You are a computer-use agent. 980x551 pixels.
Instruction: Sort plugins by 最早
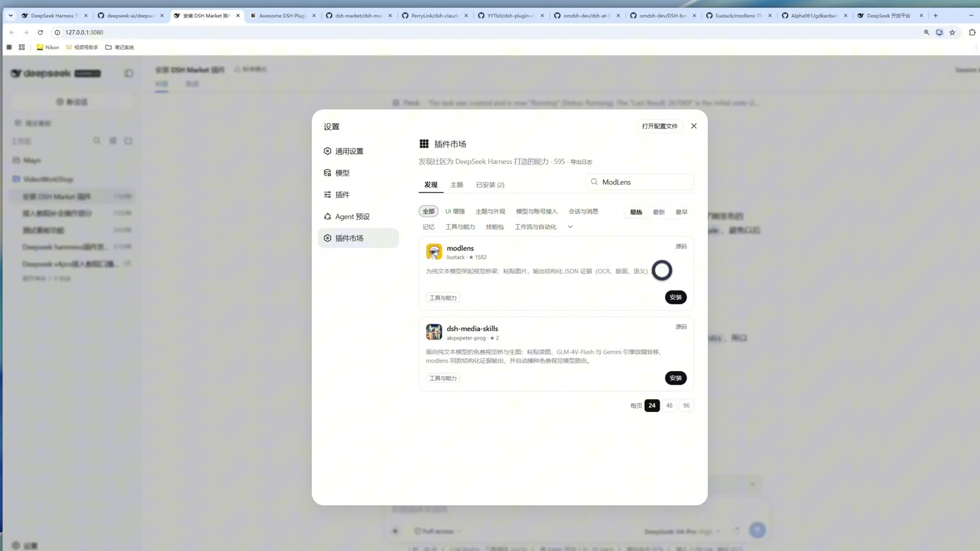(681, 212)
